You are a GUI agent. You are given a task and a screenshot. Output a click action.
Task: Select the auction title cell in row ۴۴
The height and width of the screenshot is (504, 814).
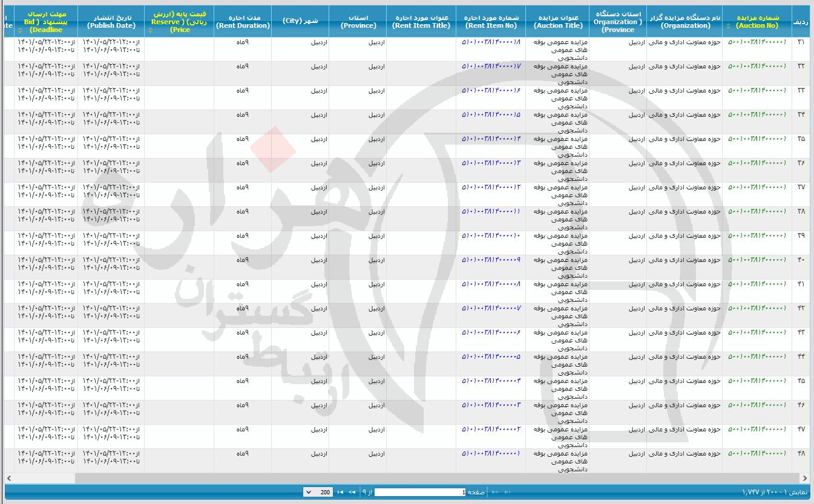[557, 364]
